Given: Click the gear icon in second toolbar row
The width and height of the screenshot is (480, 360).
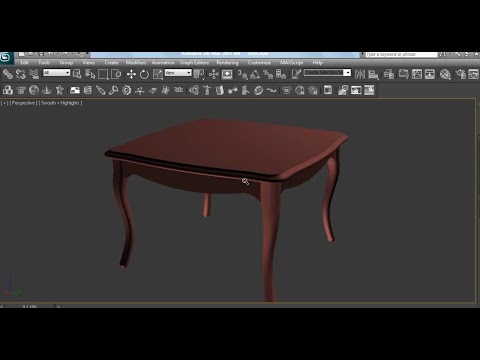Looking at the screenshot, I should pyautogui.click(x=127, y=90).
